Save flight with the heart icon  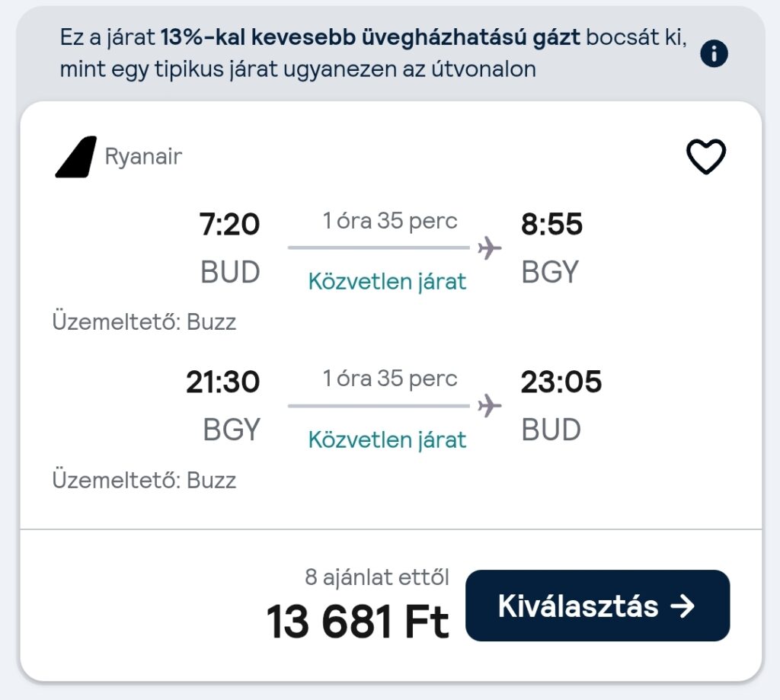coord(706,157)
